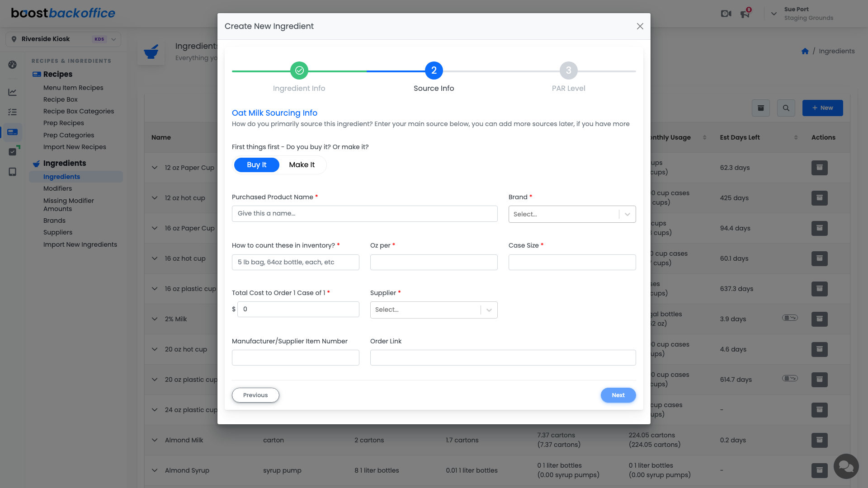Open announcements megaphone icon
Image resolution: width=868 pixels, height=488 pixels.
tap(745, 14)
